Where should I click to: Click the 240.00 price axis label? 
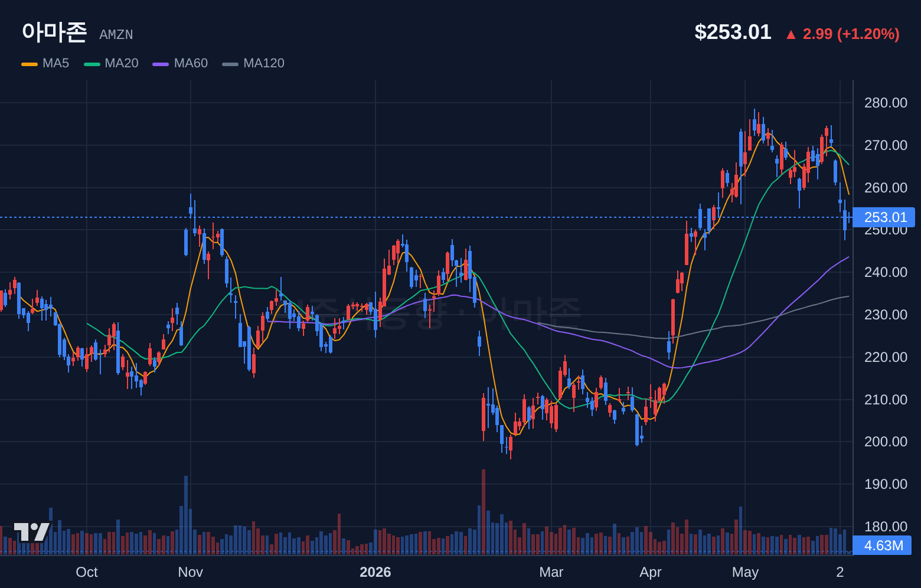click(886, 272)
